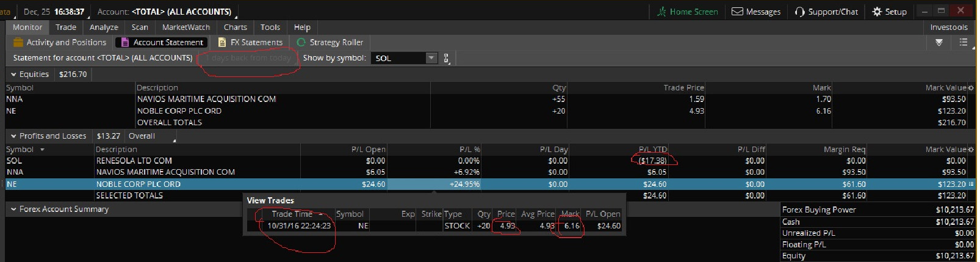Open the Charts tab
Image resolution: width=980 pixels, height=262 pixels.
click(236, 27)
